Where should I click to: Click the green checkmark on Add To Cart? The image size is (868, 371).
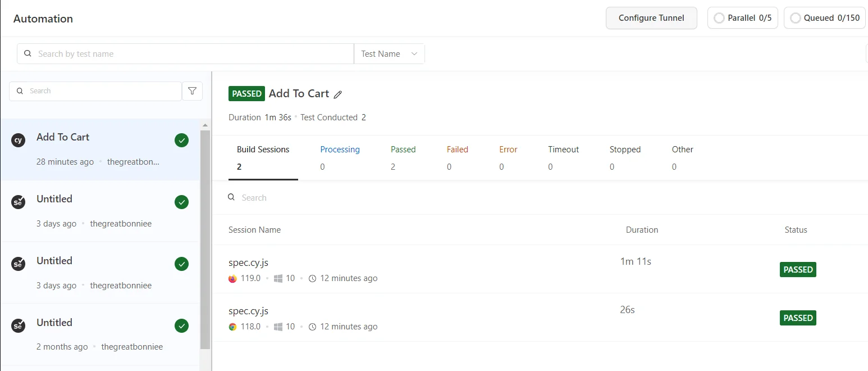pos(181,140)
